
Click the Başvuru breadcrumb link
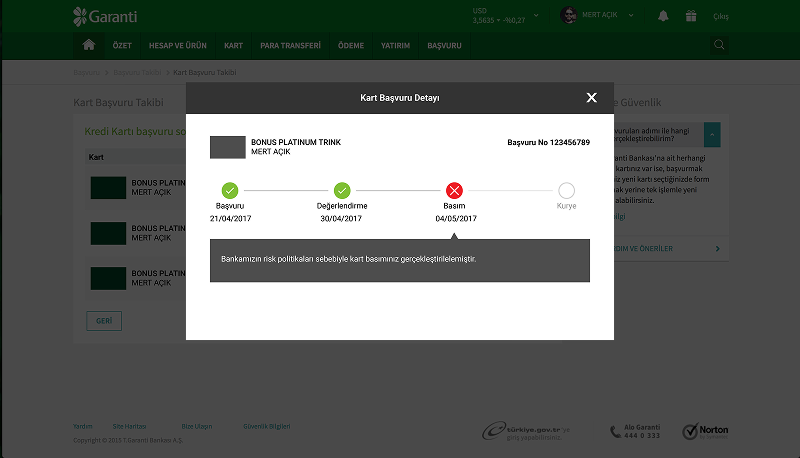pos(86,72)
